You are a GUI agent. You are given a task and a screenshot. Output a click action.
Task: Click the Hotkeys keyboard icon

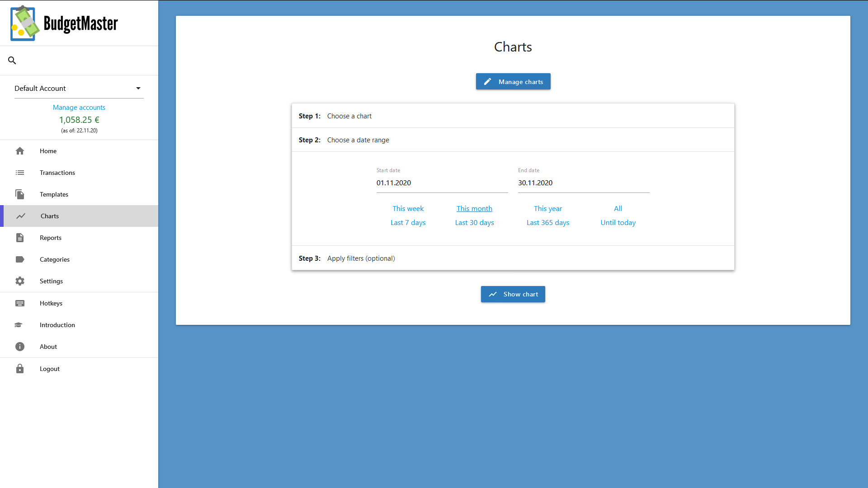coord(20,303)
